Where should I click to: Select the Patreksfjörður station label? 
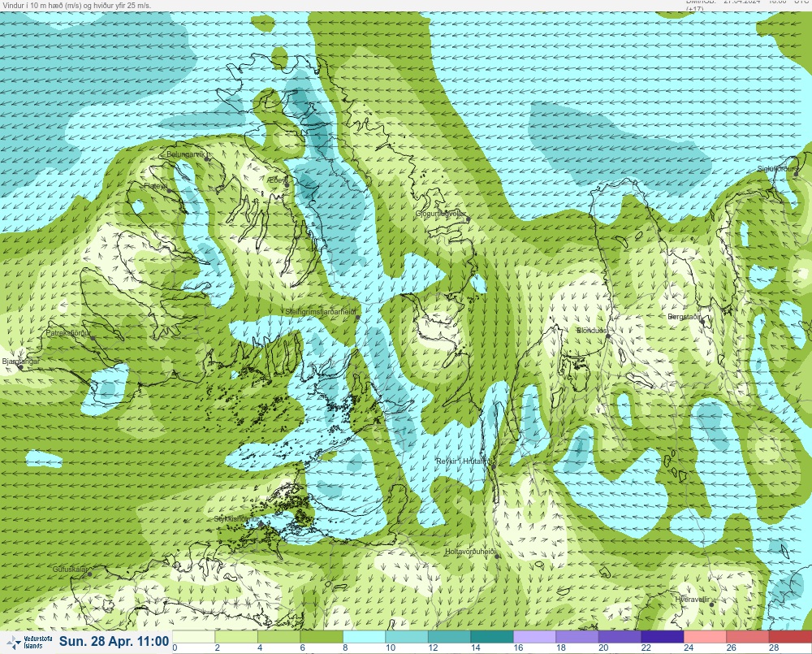68,333
